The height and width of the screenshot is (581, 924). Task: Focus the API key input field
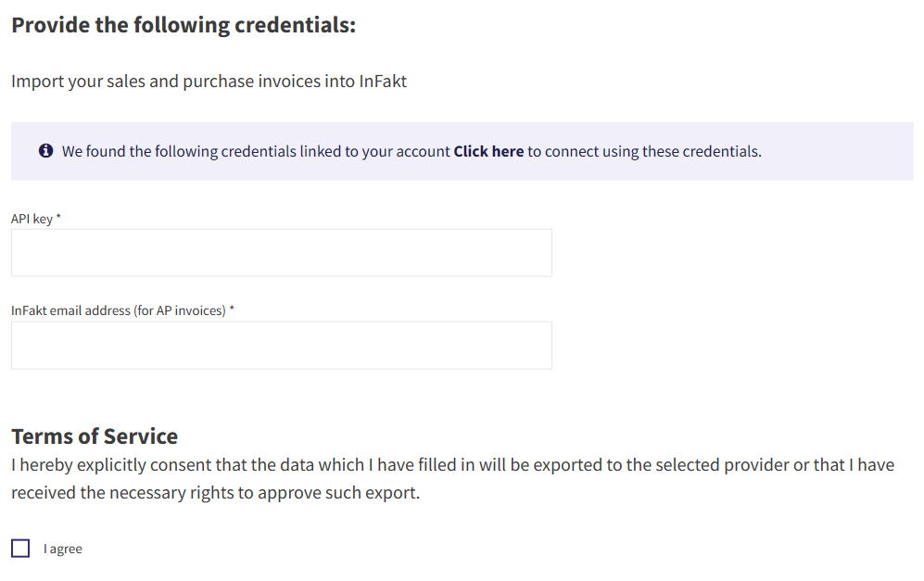point(282,253)
